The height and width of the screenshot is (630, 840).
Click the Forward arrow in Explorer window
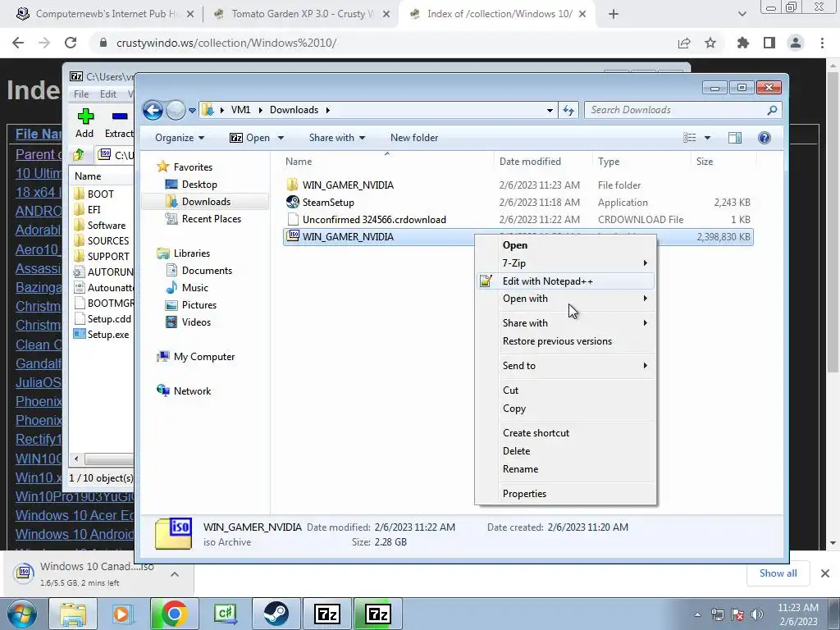point(176,111)
